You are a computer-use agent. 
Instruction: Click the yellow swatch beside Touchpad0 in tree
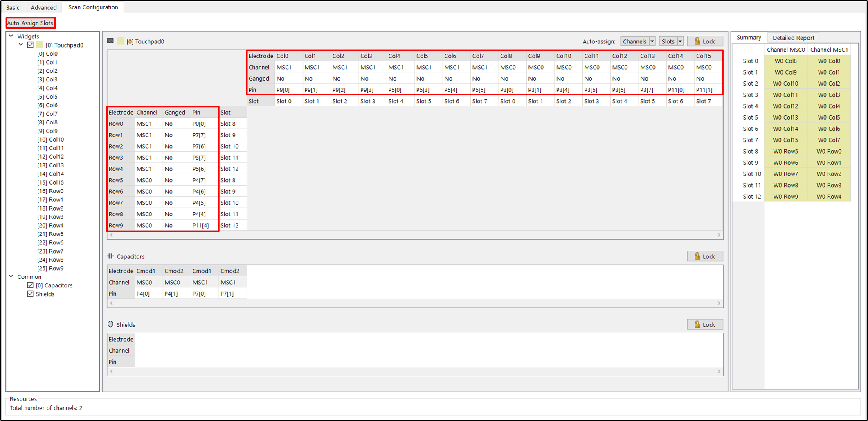(40, 45)
